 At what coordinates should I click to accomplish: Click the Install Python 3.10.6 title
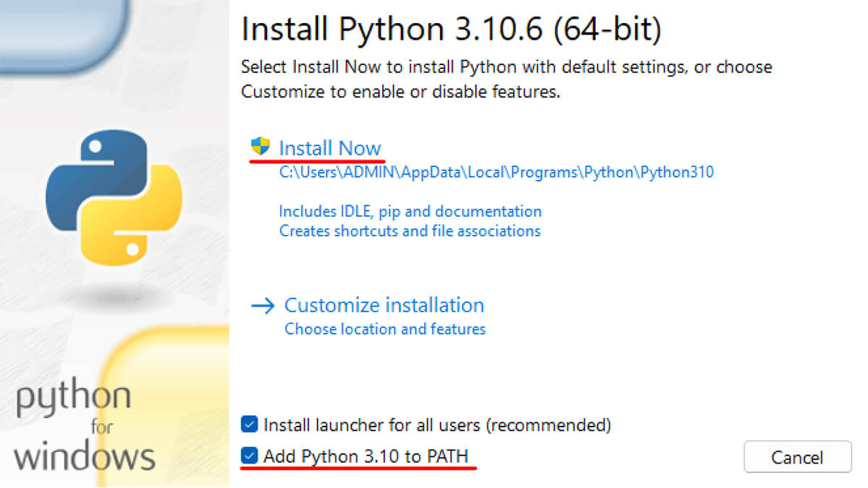(452, 29)
